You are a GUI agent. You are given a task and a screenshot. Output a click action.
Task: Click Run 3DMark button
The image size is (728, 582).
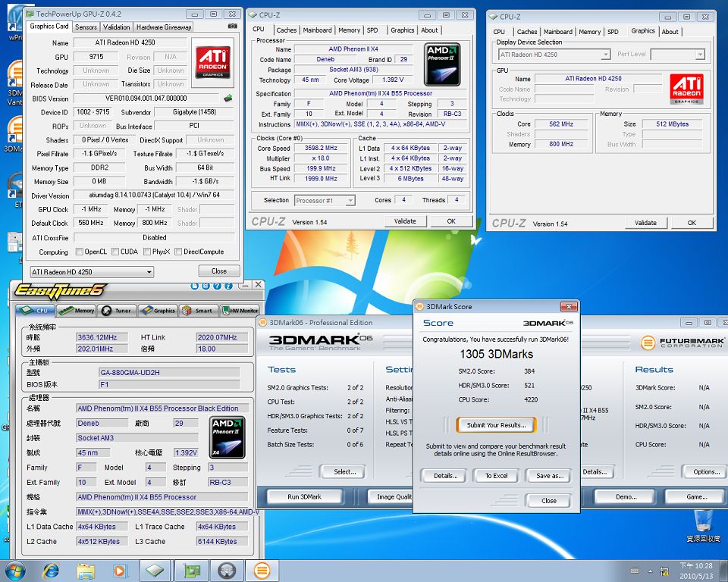[304, 496]
